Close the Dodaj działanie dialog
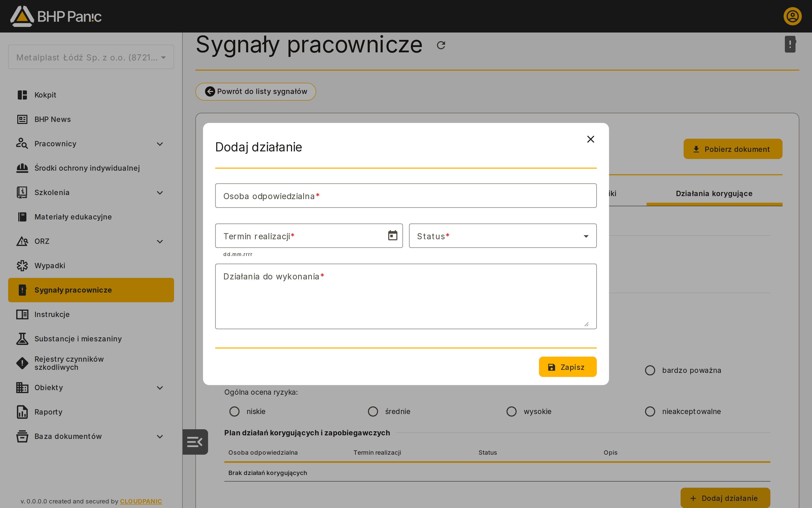Viewport: 812px width, 508px height. [590, 139]
